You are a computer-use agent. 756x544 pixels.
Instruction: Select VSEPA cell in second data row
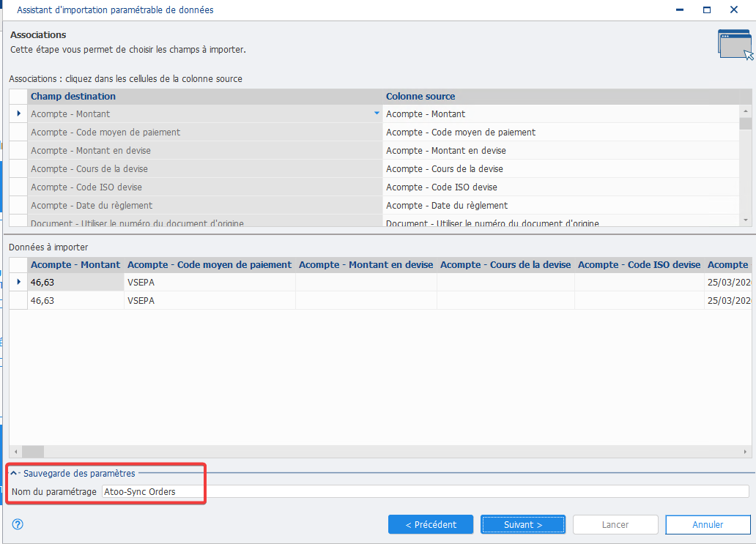pos(210,301)
